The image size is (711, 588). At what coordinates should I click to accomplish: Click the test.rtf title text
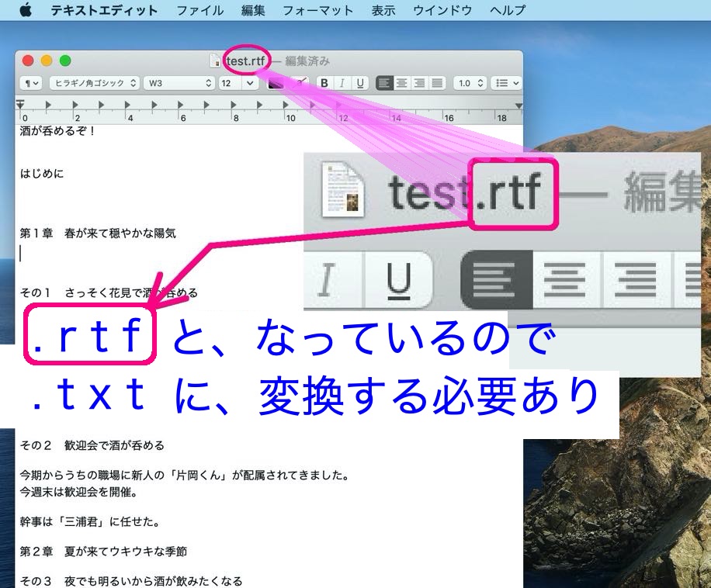pyautogui.click(x=245, y=61)
